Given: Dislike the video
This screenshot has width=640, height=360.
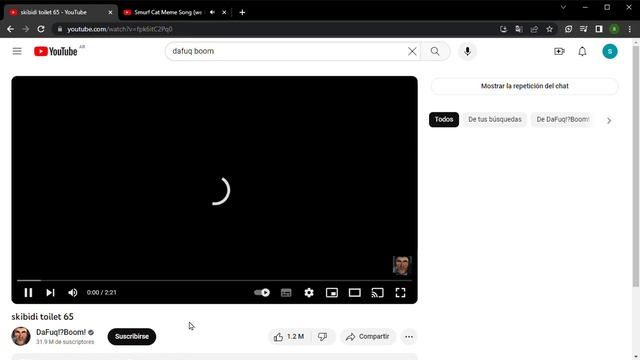Looking at the screenshot, I should pos(322,337).
